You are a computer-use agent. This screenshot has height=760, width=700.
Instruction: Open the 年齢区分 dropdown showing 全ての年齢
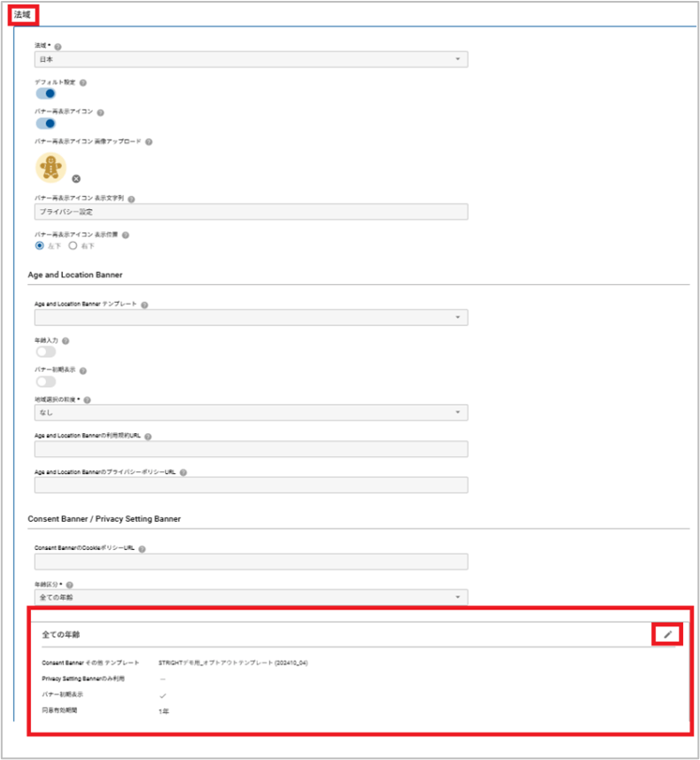251,597
